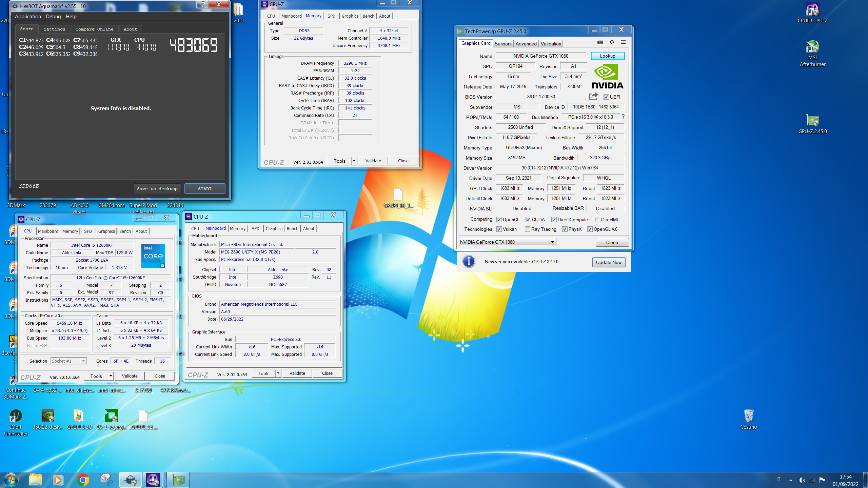868x488 pixels.
Task: Open 13-1-legacy AMD installer icon
Action: (111, 419)
